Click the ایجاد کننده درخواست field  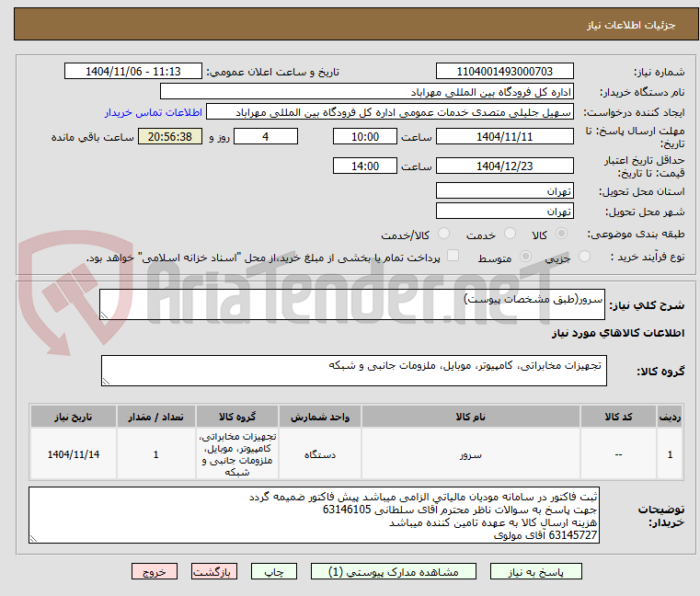[390, 112]
